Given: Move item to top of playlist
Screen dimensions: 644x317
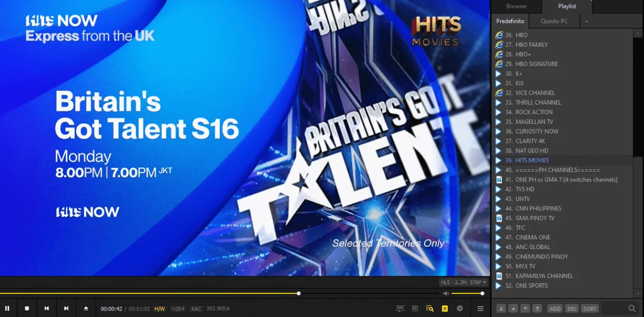Looking at the screenshot, I should (501, 308).
